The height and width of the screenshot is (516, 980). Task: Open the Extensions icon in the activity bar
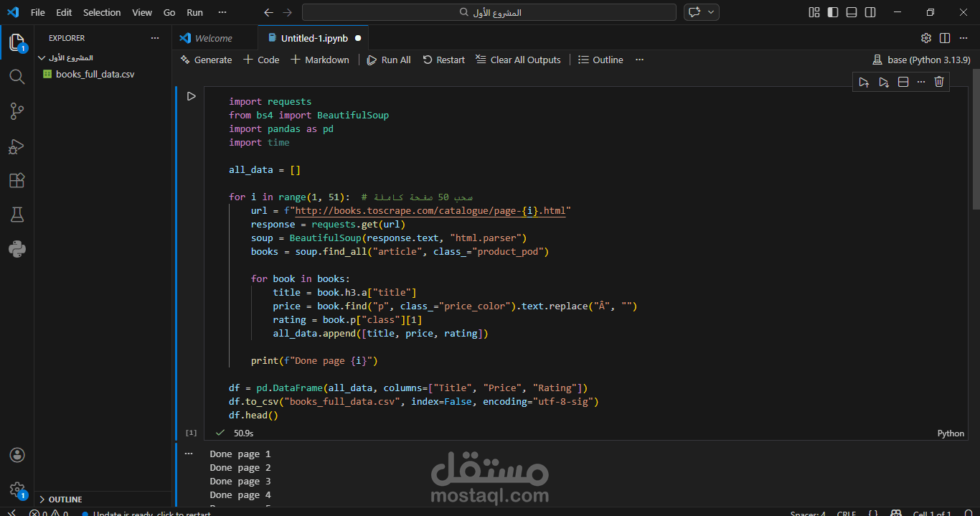point(17,180)
